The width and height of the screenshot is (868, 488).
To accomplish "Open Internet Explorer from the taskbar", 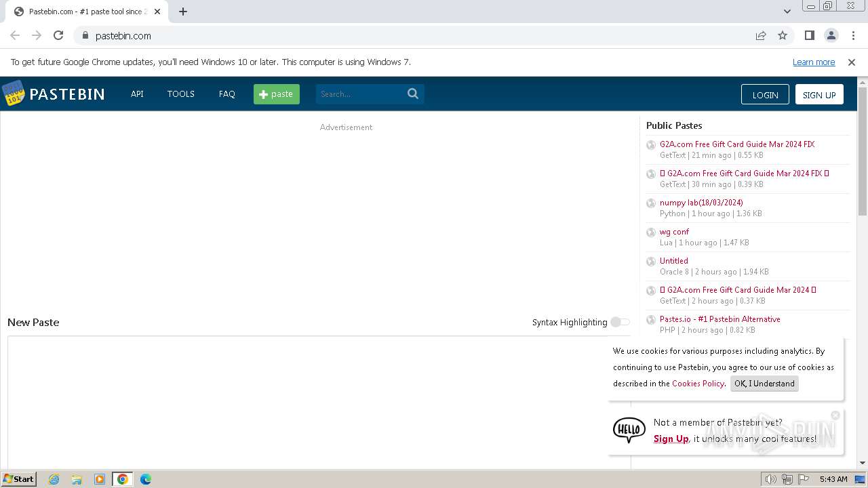I will pos(54,479).
